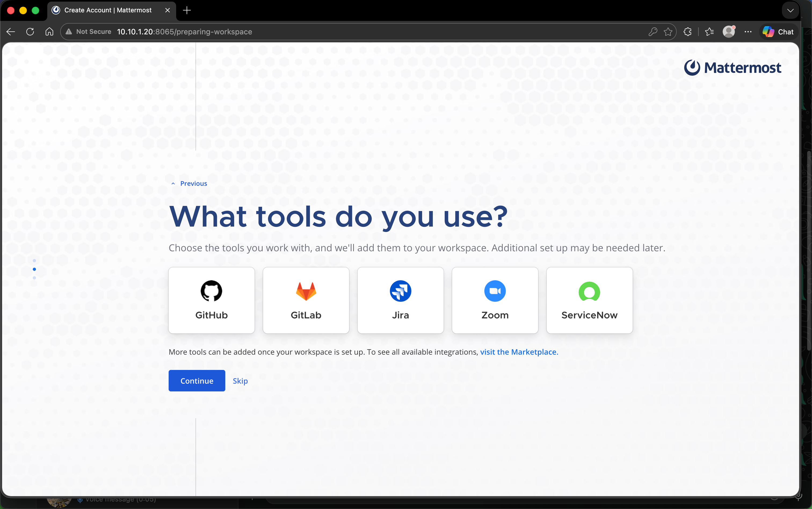Open the Copilot Chat button
The width and height of the screenshot is (812, 509).
779,32
